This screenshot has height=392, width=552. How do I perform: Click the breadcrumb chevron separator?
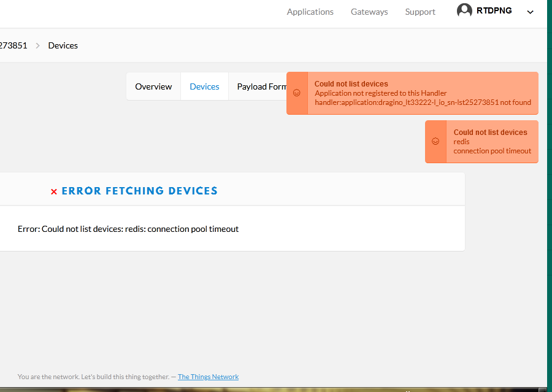(37, 46)
